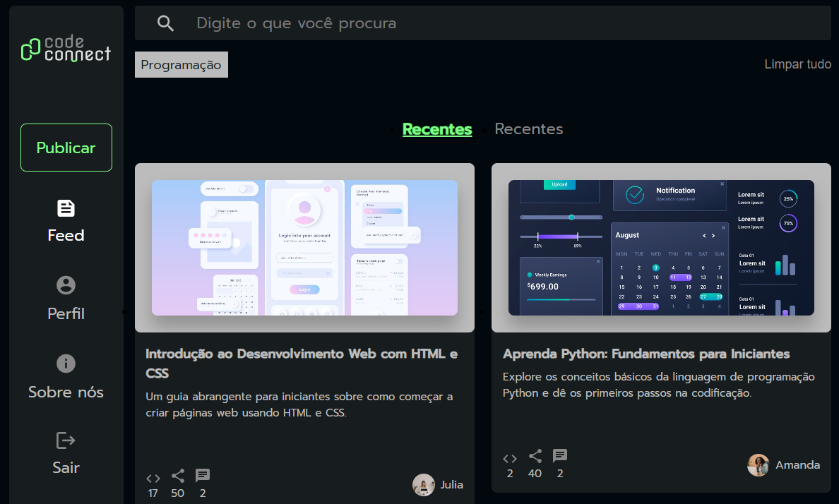Open the Sobre nós menu label
Screen dimensions: 839x504
66,392
